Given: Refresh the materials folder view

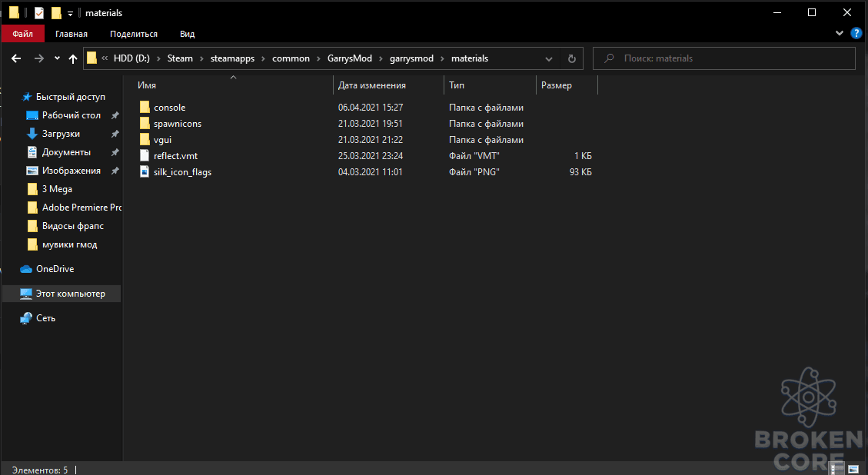Looking at the screenshot, I should click(572, 58).
